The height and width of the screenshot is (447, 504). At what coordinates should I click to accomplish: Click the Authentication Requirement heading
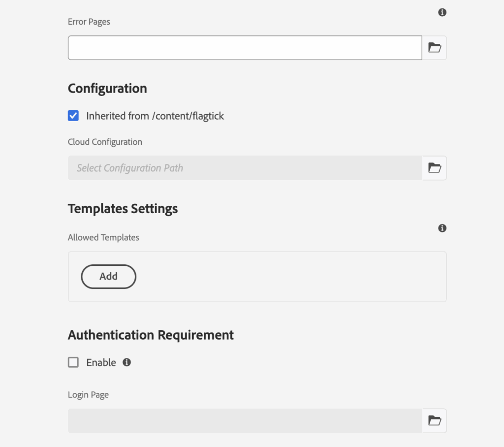(x=151, y=335)
